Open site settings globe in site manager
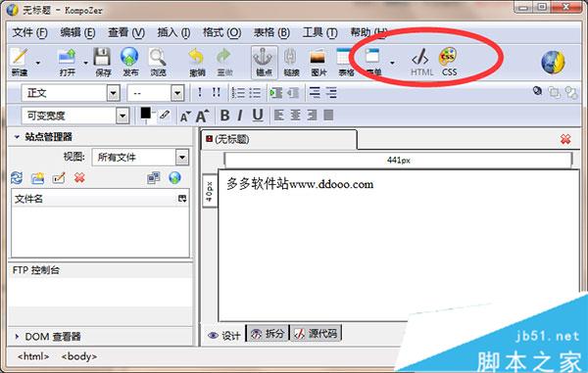 [x=174, y=178]
